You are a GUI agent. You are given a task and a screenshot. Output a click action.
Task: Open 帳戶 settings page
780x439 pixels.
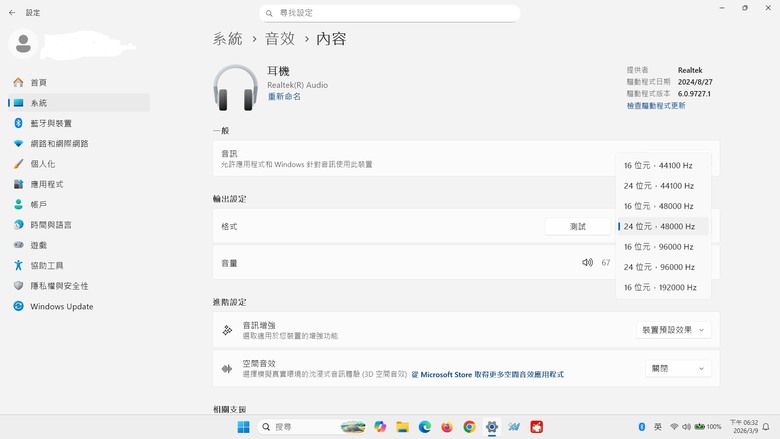click(80, 205)
